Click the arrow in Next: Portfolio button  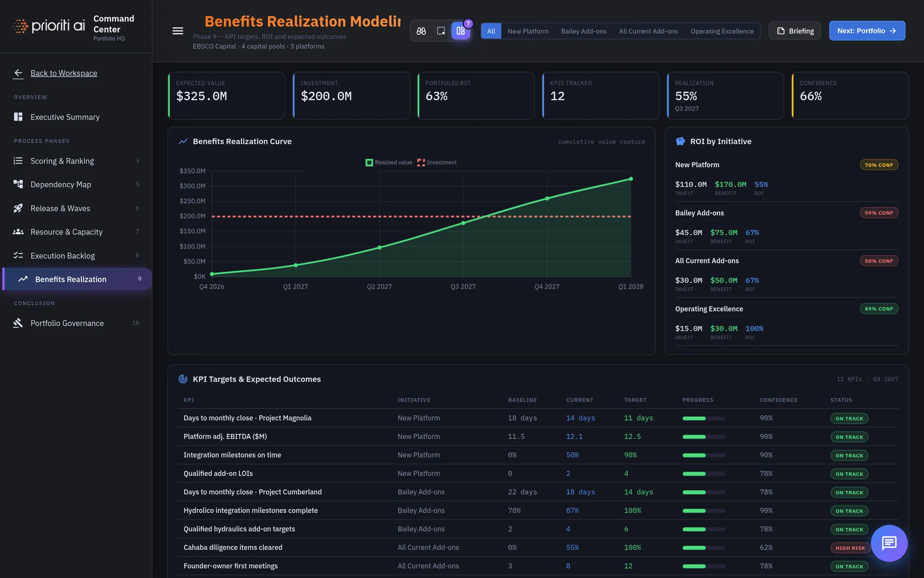893,31
